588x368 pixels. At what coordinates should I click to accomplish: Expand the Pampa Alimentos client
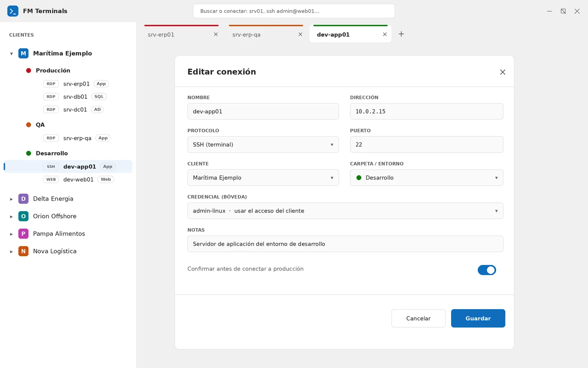click(11, 234)
